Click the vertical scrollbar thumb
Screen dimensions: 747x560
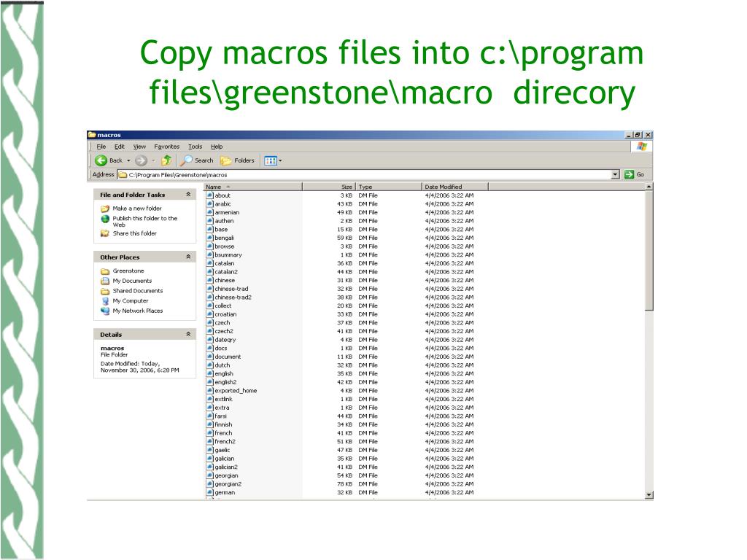coord(649,250)
